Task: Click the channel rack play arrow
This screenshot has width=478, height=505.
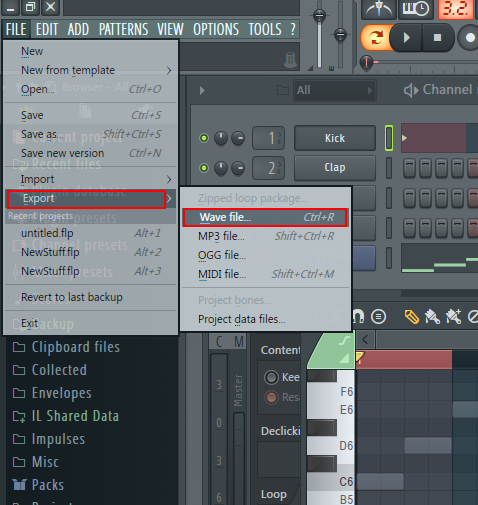Action: 202,90
